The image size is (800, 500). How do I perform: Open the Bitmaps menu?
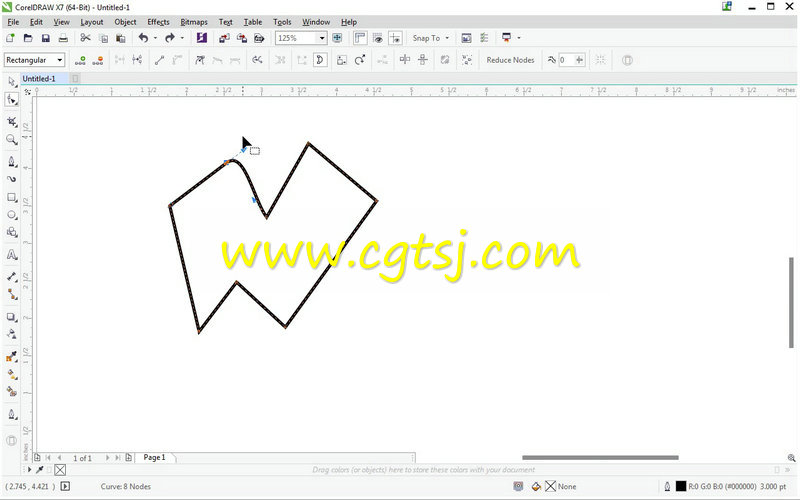pos(194,22)
